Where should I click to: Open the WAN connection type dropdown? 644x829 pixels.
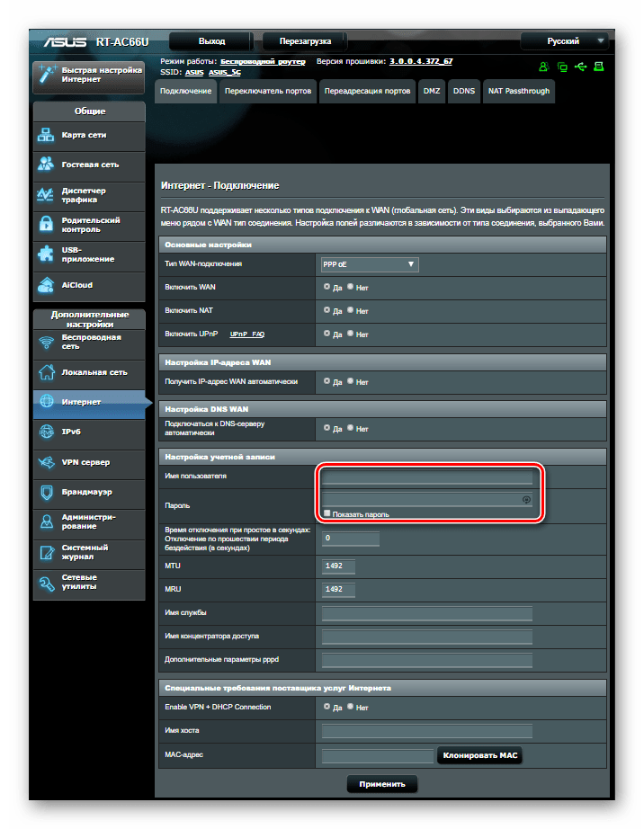click(x=370, y=264)
